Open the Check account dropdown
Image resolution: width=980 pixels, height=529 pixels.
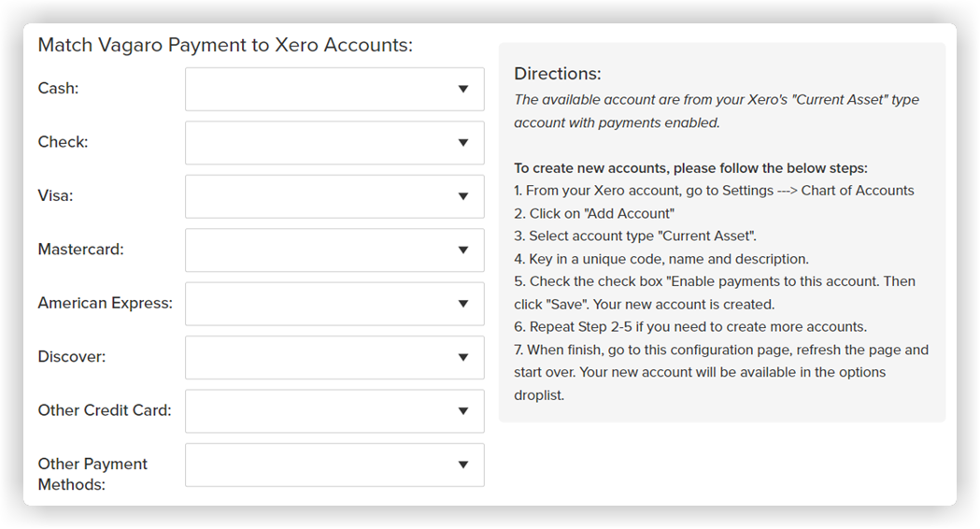[334, 143]
